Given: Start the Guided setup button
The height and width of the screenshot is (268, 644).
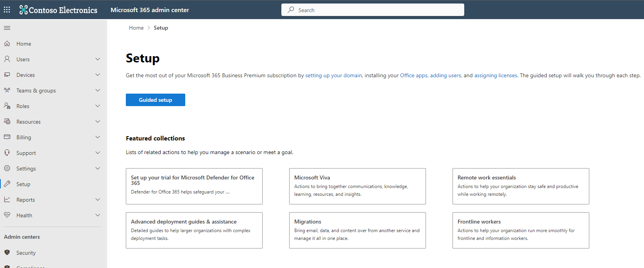Looking at the screenshot, I should point(156,100).
